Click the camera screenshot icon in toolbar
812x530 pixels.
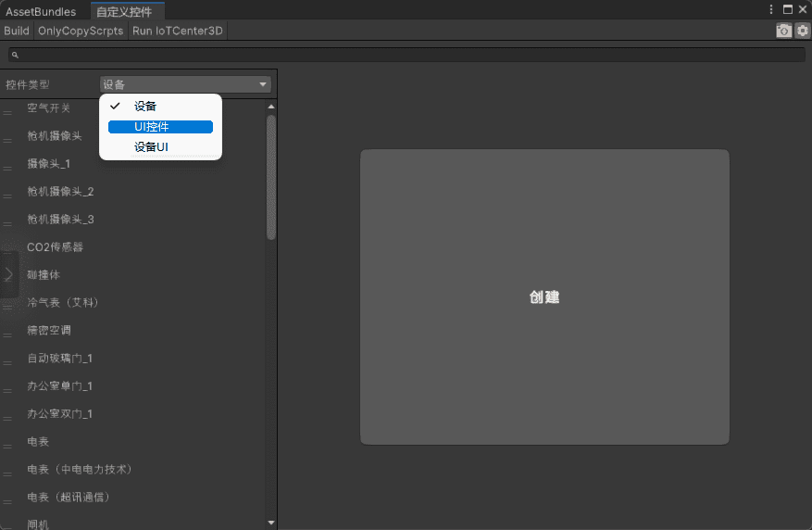(x=783, y=31)
